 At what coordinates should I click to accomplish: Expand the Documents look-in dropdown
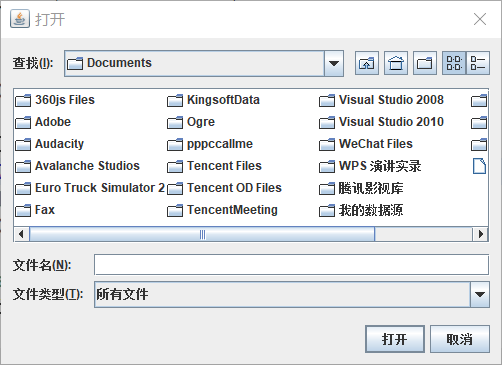334,63
